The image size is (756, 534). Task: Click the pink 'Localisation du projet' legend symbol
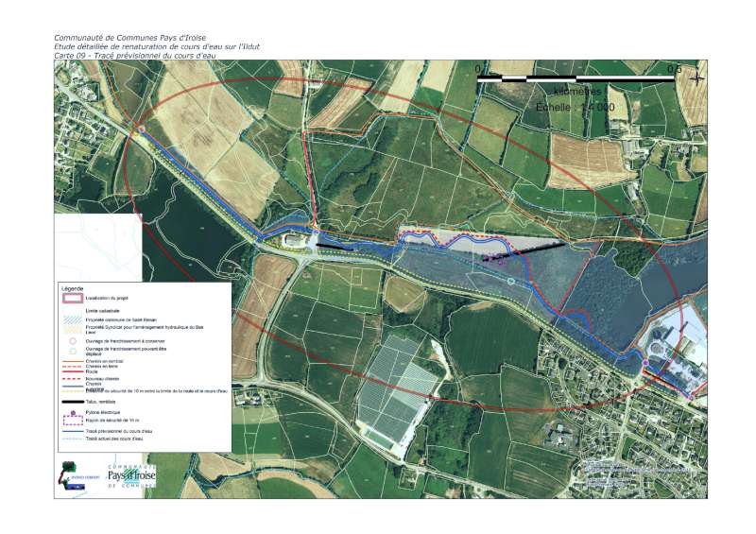[x=72, y=297]
